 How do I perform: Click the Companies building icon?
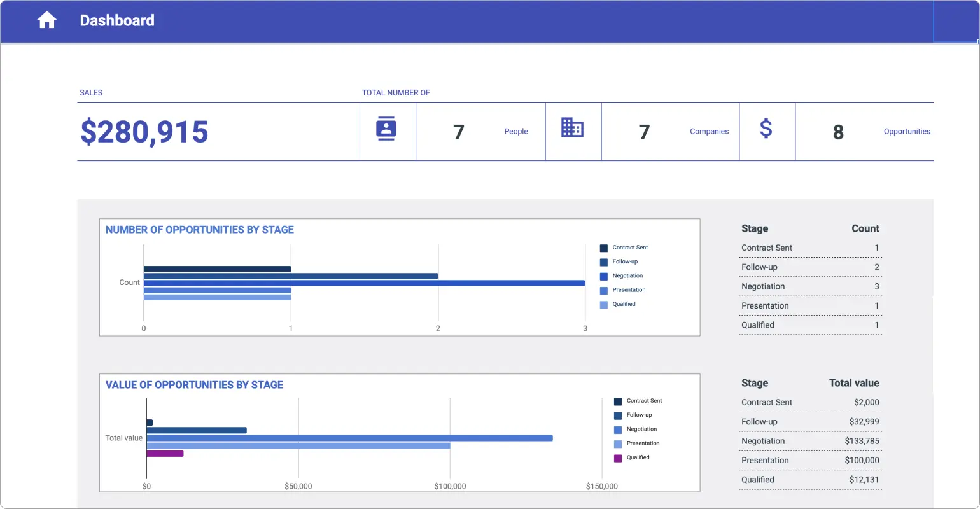[573, 128]
